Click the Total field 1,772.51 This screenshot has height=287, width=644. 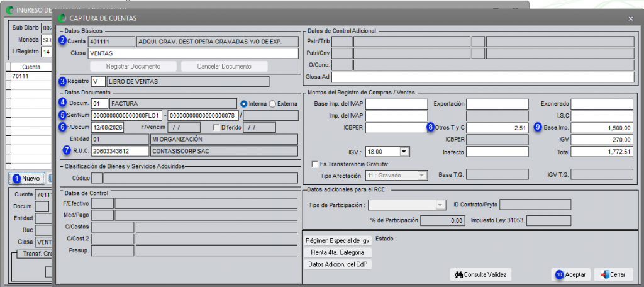[602, 152]
